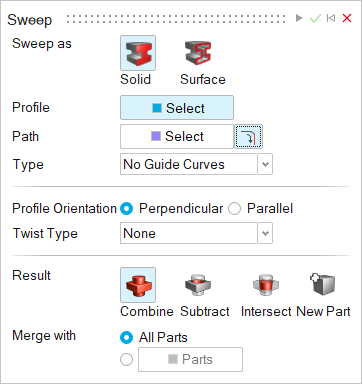The image size is (362, 384).
Task: Select the New Part result icon
Action: click(x=322, y=284)
